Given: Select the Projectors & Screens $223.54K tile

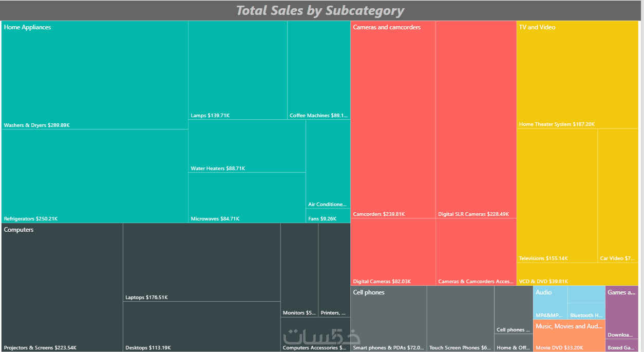Looking at the screenshot, I should pos(62,287).
